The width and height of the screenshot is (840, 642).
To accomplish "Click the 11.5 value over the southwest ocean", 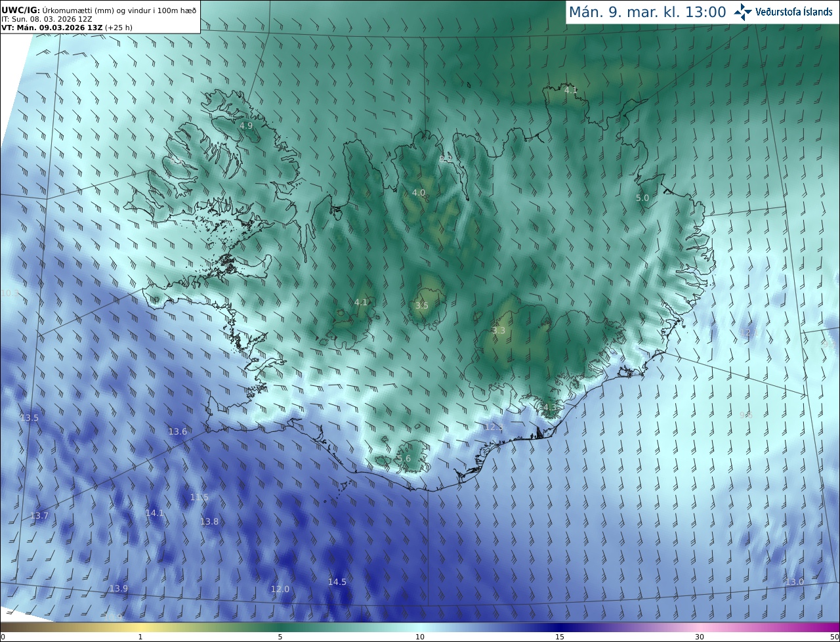I will coord(199,497).
